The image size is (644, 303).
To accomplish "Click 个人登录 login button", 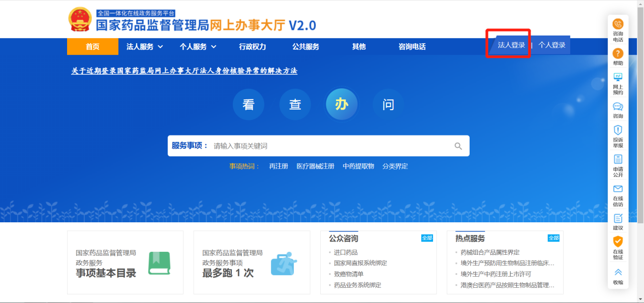I will click(551, 45).
